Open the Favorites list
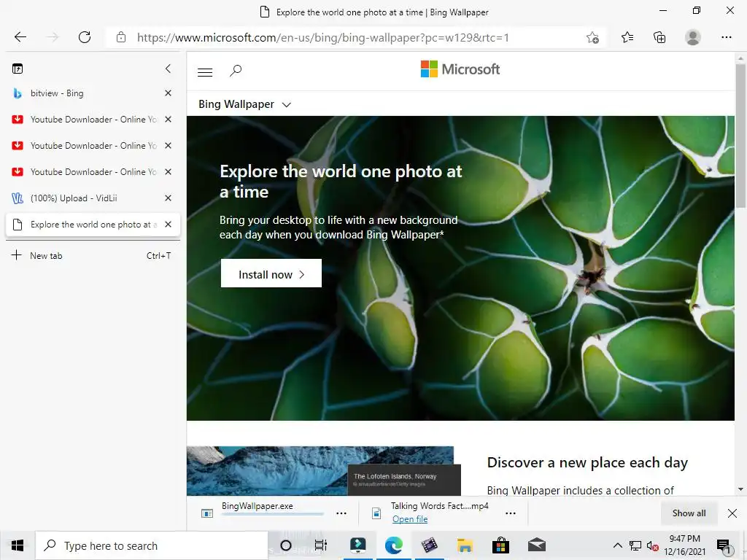 point(627,37)
